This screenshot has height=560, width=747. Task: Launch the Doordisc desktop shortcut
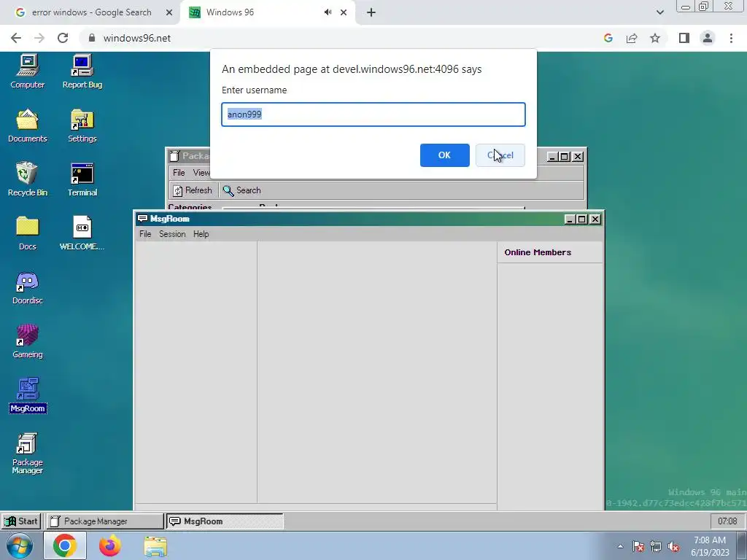click(x=28, y=287)
